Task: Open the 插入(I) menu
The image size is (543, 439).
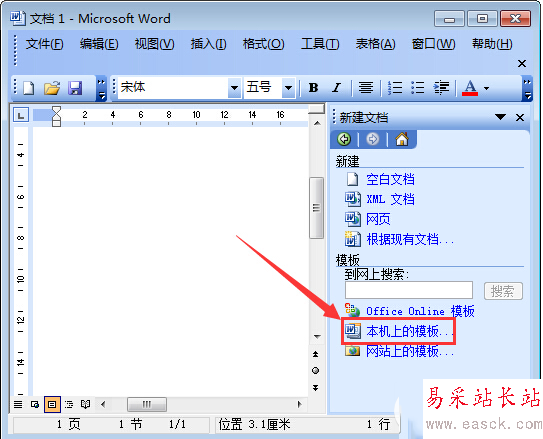Action: point(208,44)
